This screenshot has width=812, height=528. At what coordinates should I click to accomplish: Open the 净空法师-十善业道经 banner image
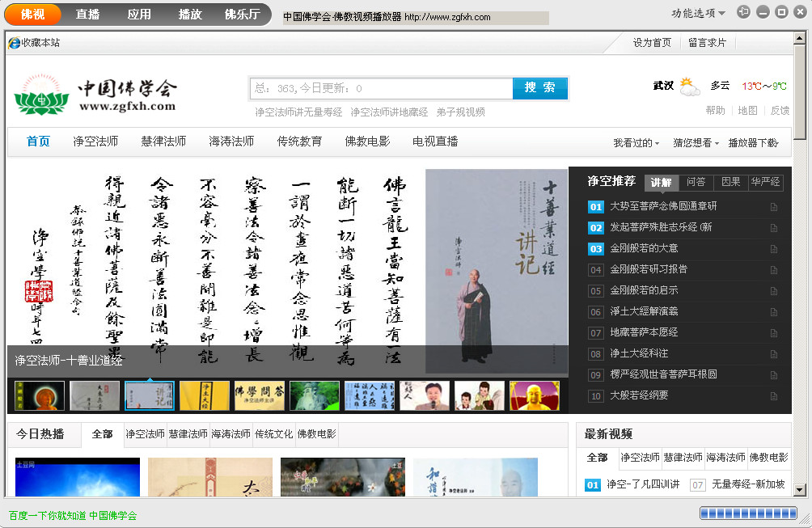coord(287,272)
